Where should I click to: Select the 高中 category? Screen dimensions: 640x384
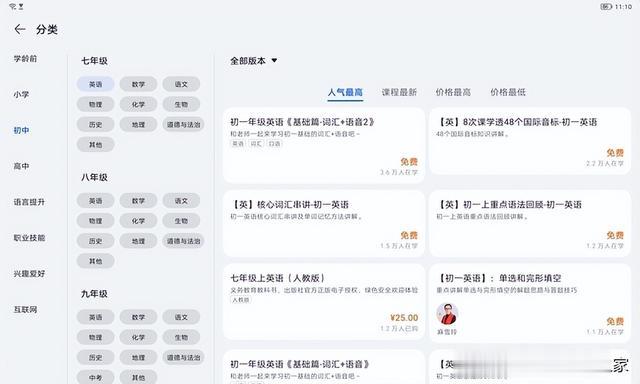[x=21, y=166]
